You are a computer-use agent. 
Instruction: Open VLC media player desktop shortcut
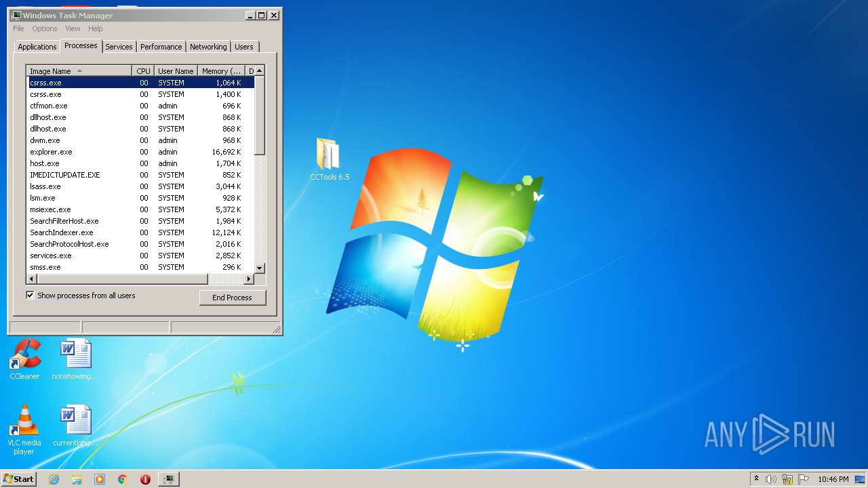pyautogui.click(x=24, y=430)
